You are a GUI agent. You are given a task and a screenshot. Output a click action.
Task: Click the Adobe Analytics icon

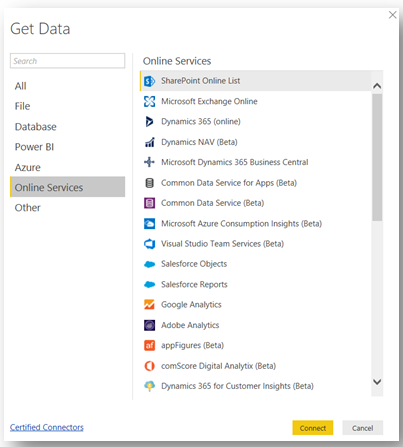pos(149,325)
